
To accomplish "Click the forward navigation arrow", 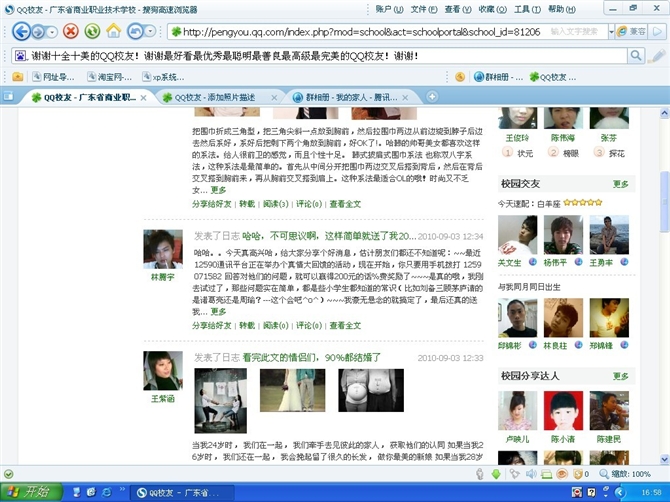I will coord(39,32).
